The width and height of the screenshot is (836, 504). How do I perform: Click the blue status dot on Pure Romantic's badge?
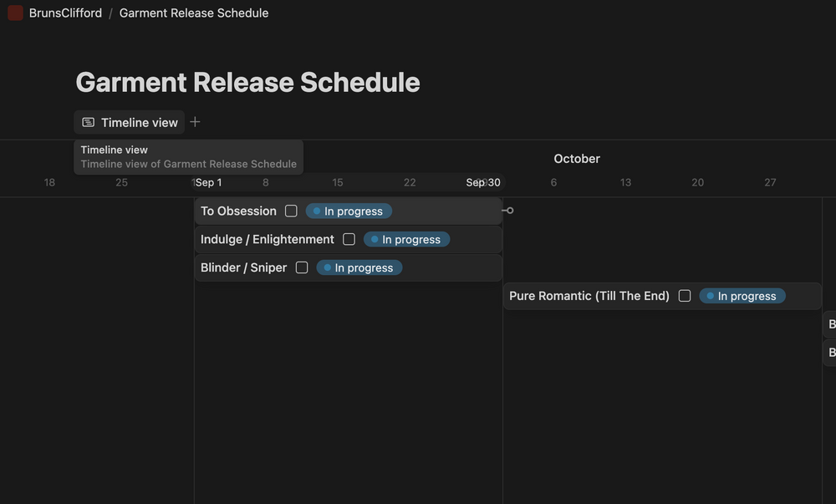[710, 295]
